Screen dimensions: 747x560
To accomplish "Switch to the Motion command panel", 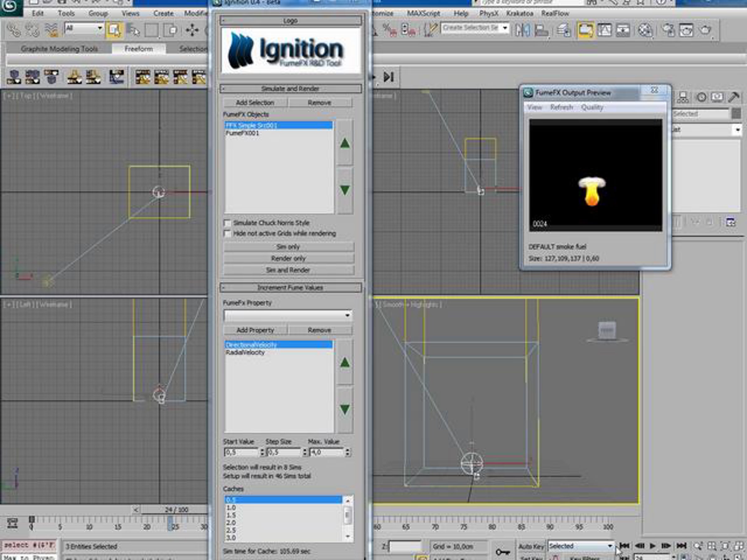I will (702, 98).
